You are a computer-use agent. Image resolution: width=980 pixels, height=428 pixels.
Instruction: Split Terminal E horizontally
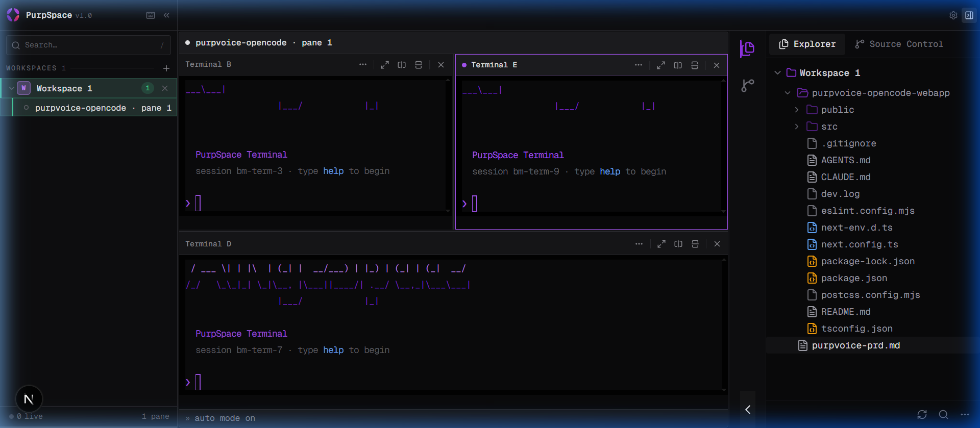[695, 65]
